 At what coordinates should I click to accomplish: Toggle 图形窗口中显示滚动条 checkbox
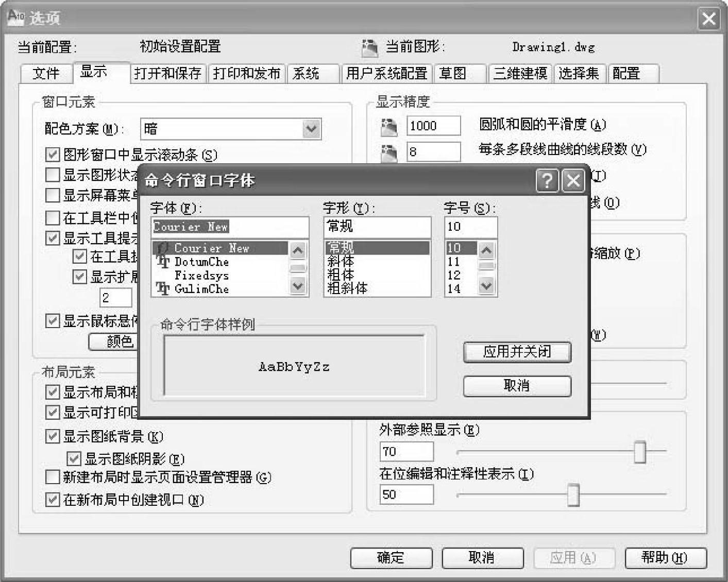[53, 154]
